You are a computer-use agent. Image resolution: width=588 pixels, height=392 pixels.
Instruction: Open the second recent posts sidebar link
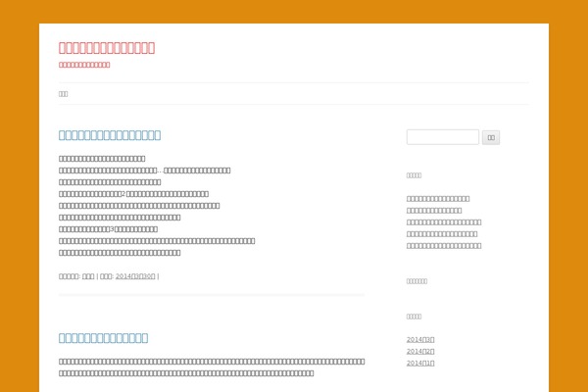pos(434,211)
